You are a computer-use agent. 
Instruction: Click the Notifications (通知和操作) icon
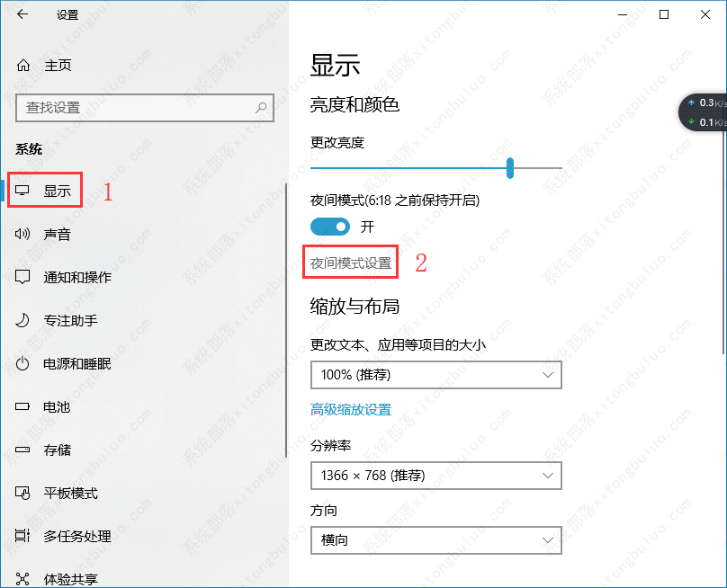coord(23,278)
